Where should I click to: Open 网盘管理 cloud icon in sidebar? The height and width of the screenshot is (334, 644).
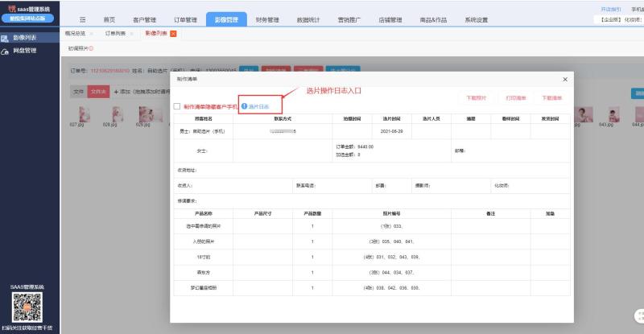point(5,52)
